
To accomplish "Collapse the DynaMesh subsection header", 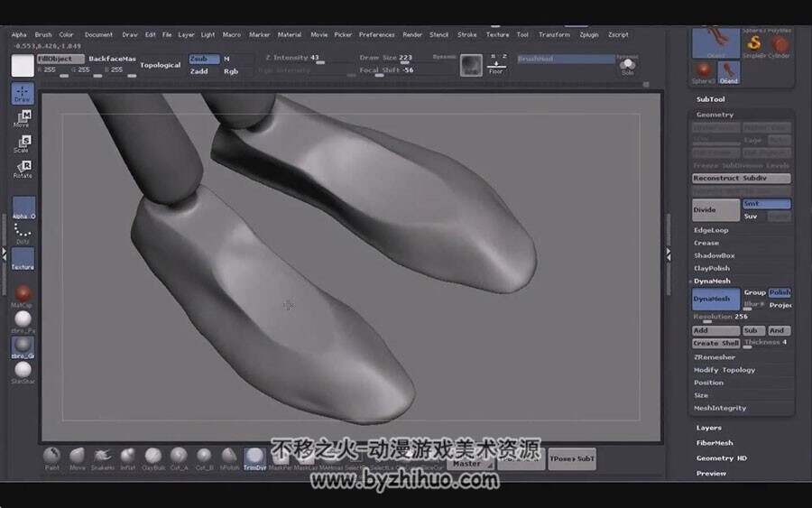I will click(x=712, y=281).
